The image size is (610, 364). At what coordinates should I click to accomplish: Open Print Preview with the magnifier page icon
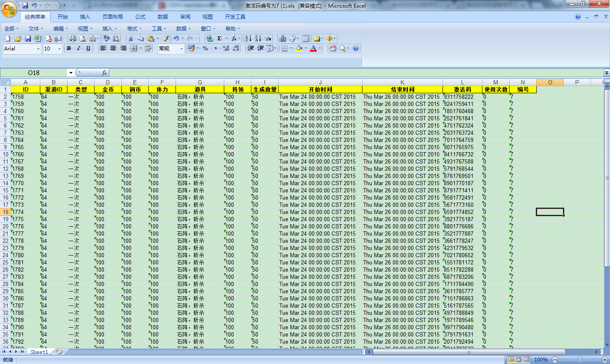click(x=83, y=39)
